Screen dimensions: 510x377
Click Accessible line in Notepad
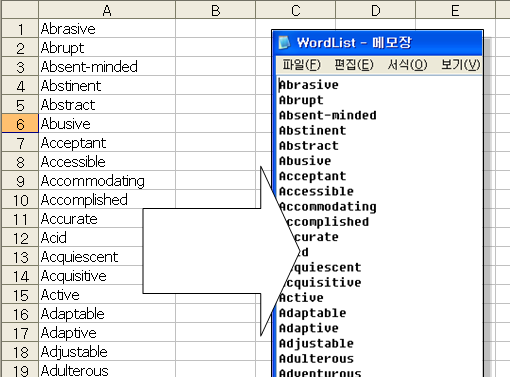pos(316,191)
